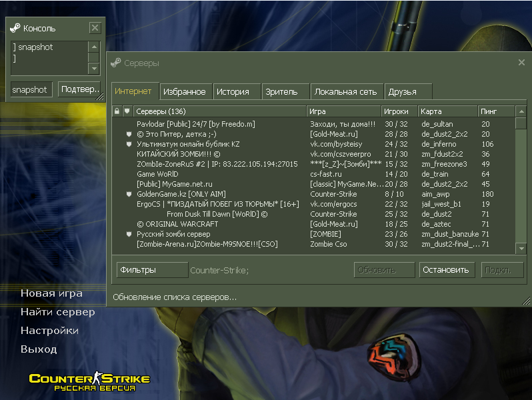Click the Остановить button
The height and width of the screenshot is (400, 532).
point(447,270)
